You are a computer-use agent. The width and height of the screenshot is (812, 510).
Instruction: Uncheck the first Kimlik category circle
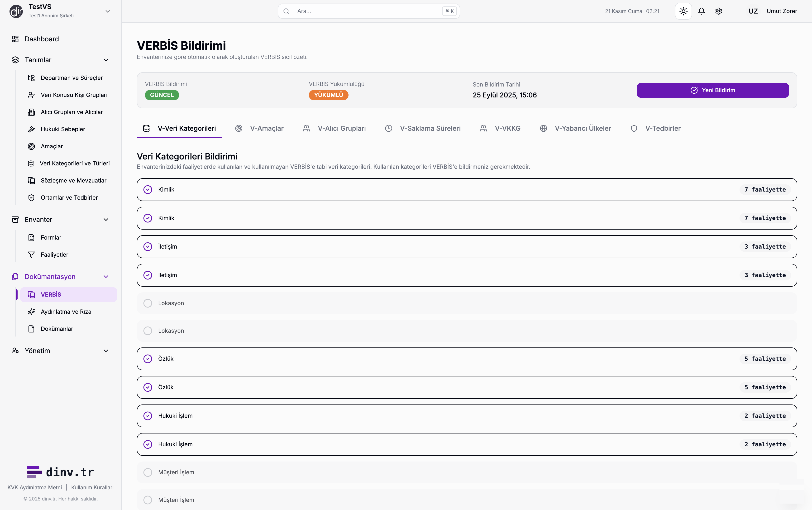[148, 190]
